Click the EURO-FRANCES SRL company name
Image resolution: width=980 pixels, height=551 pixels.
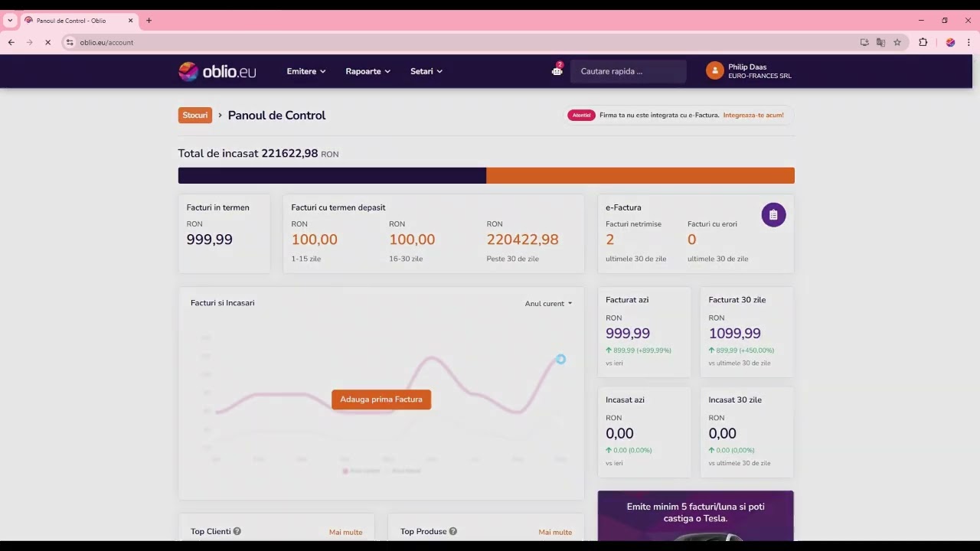click(759, 76)
